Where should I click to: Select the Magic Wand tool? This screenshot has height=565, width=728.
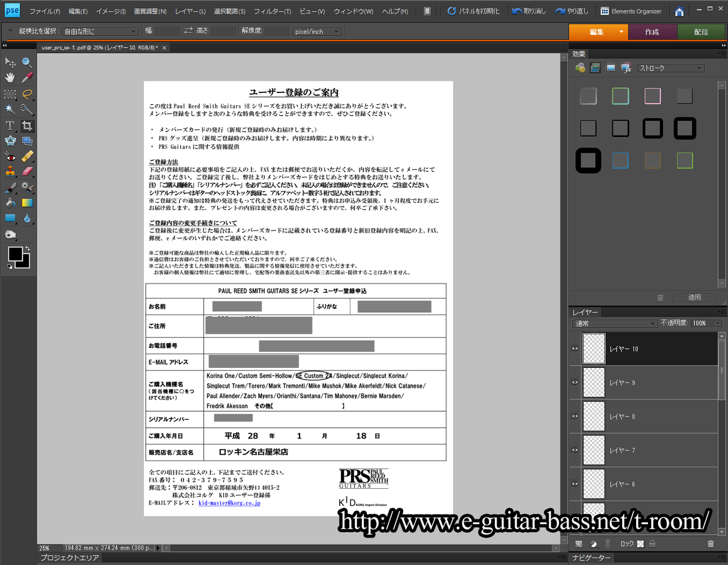(10, 109)
